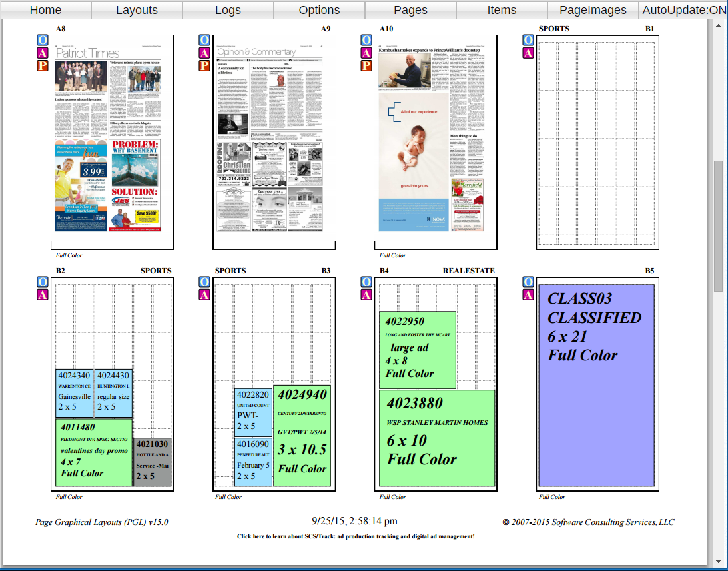Viewport: 728px width, 571px height.
Task: Click the blue O icon beside page B2
Action: (x=43, y=282)
